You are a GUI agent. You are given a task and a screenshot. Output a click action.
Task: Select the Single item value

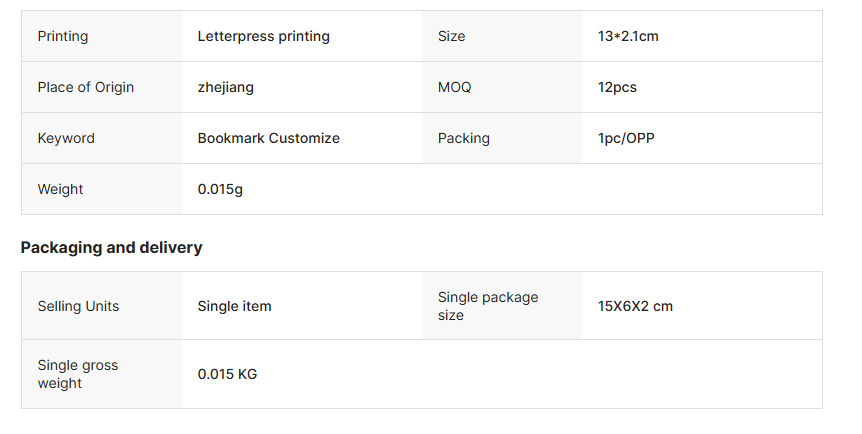click(x=234, y=306)
